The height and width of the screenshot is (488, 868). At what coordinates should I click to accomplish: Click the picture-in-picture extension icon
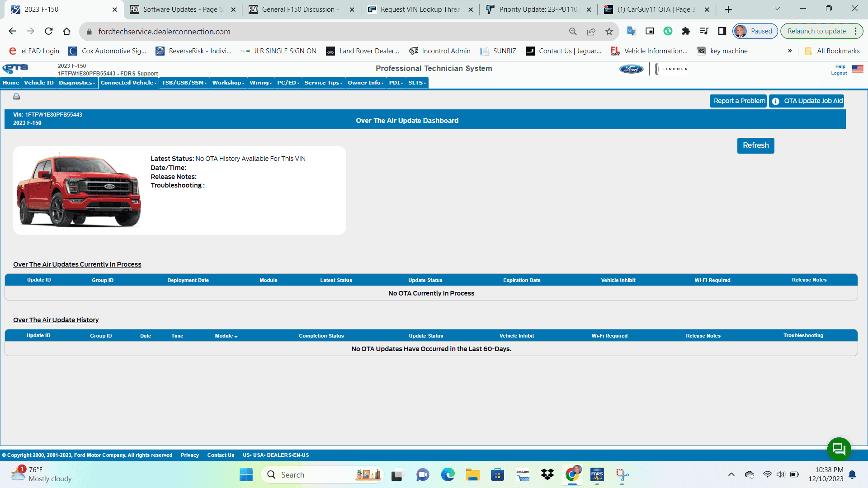(x=650, y=31)
